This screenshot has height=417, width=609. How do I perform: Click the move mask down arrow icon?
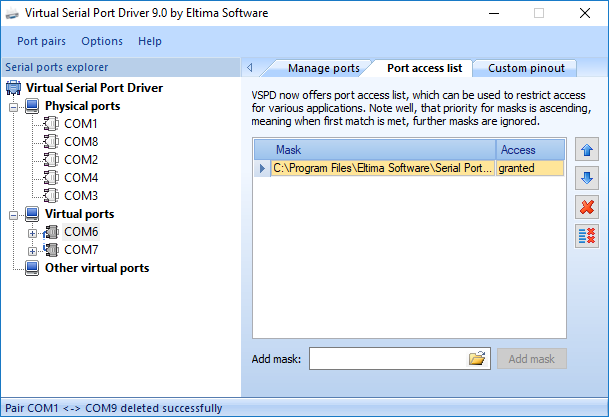(x=587, y=180)
